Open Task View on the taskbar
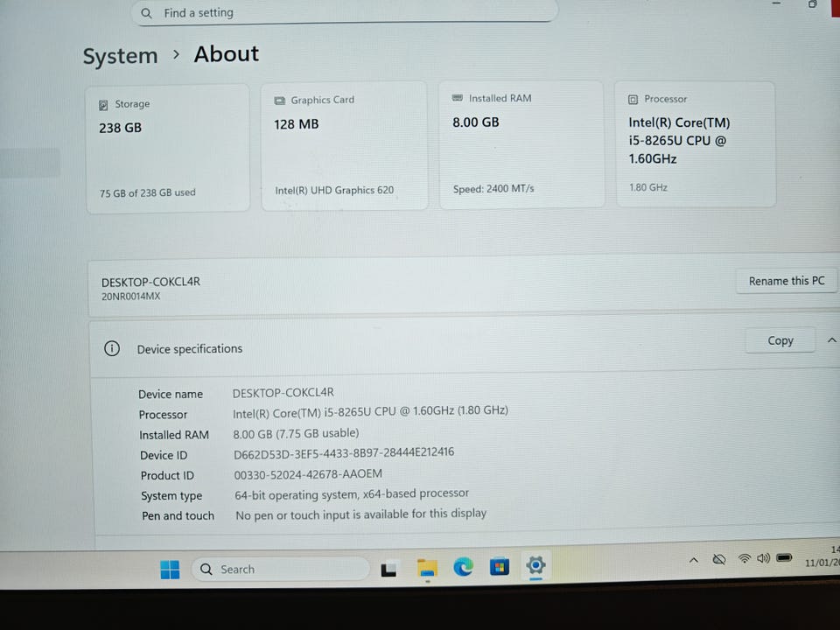 pos(388,569)
